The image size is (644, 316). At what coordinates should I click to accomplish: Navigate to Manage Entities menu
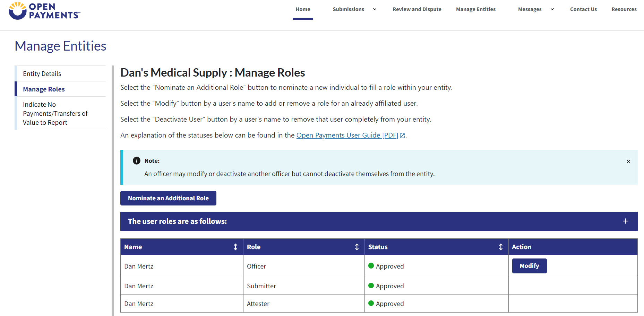(476, 9)
